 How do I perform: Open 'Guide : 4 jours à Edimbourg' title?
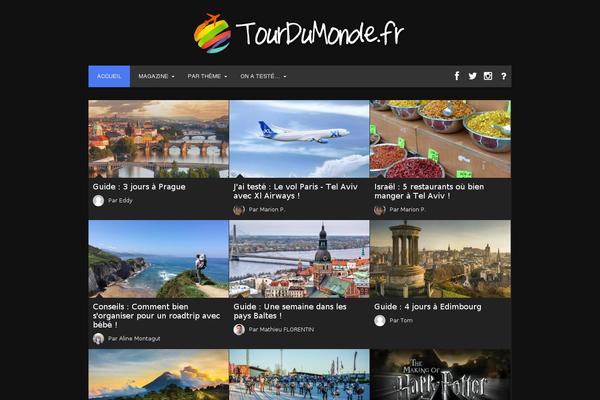coord(427,307)
